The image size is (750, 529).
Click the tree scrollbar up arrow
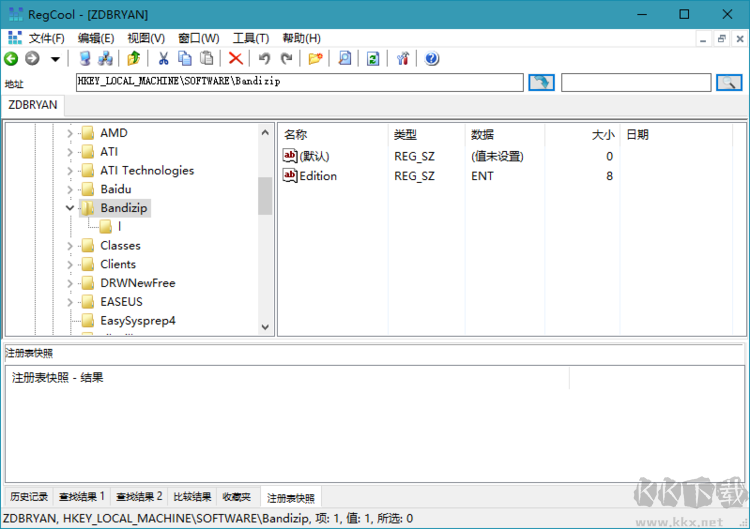tap(265, 132)
